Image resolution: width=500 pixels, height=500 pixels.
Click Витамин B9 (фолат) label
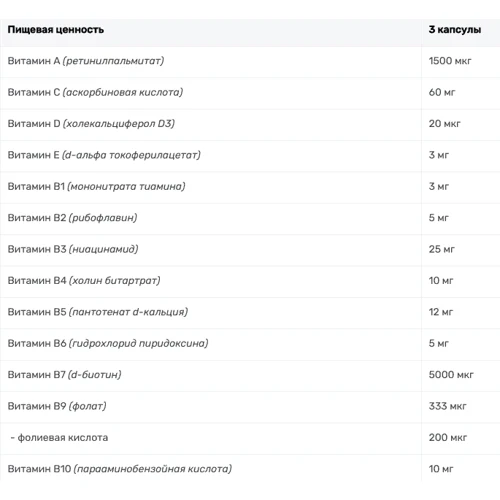click(x=57, y=406)
